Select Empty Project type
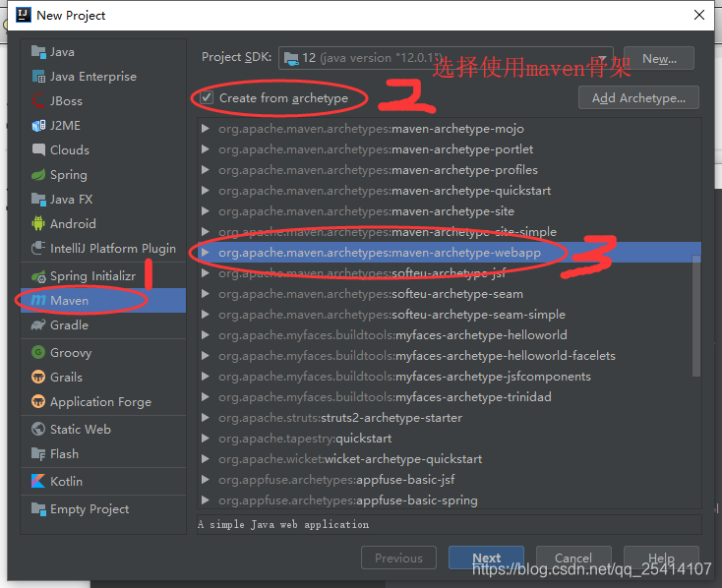 (x=103, y=509)
